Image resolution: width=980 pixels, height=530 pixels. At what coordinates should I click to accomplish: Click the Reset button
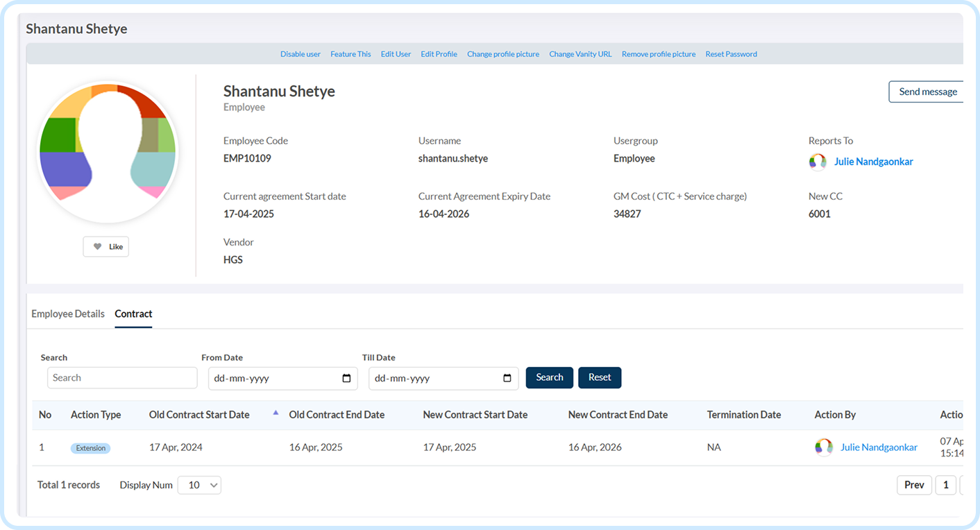coord(600,377)
